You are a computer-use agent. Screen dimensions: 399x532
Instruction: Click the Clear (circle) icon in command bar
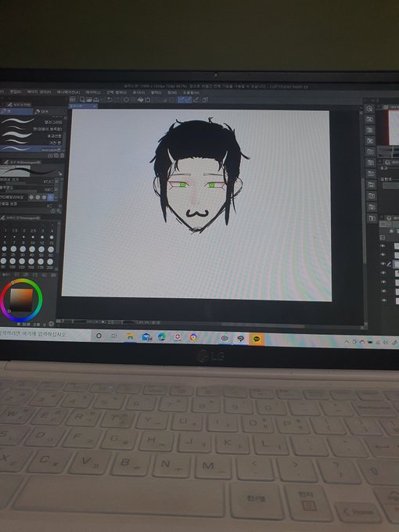126,99
